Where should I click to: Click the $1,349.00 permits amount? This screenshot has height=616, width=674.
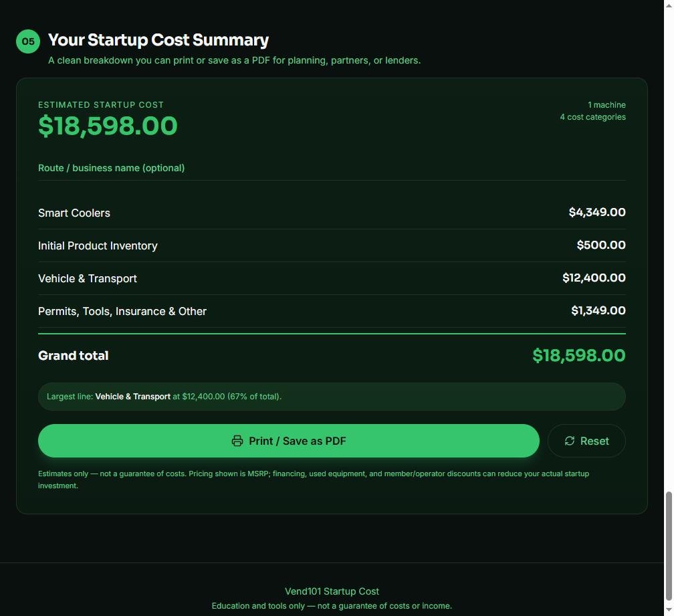click(x=598, y=310)
